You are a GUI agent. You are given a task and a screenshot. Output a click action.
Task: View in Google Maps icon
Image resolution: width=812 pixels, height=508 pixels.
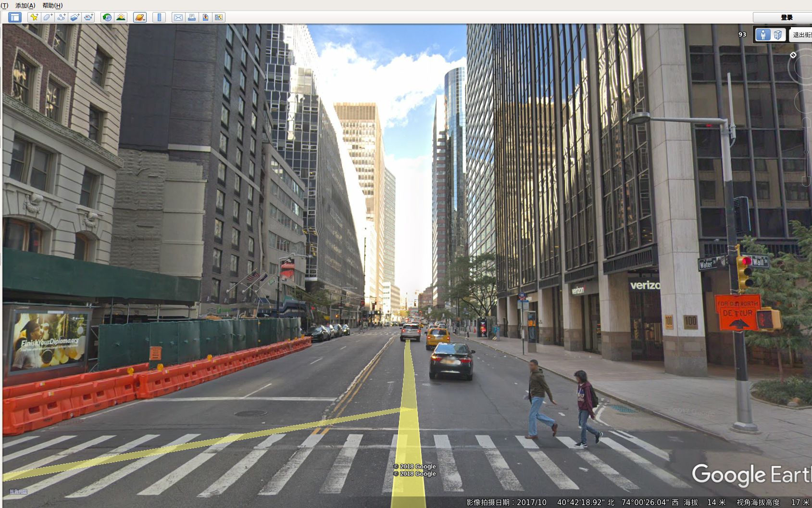219,17
